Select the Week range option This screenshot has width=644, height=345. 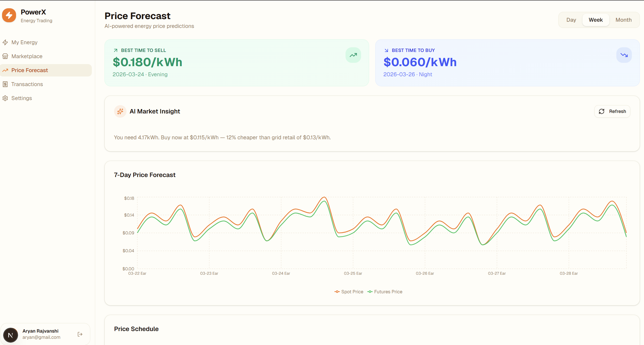[596, 20]
